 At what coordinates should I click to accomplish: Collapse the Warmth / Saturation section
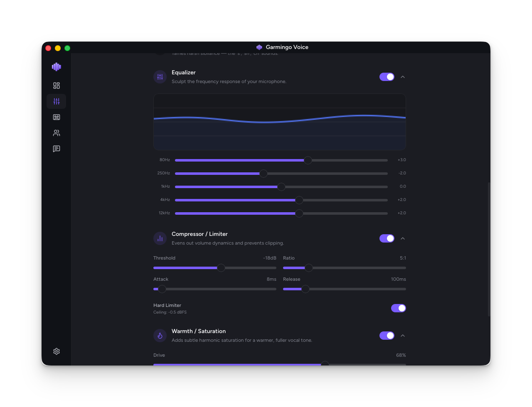click(403, 336)
